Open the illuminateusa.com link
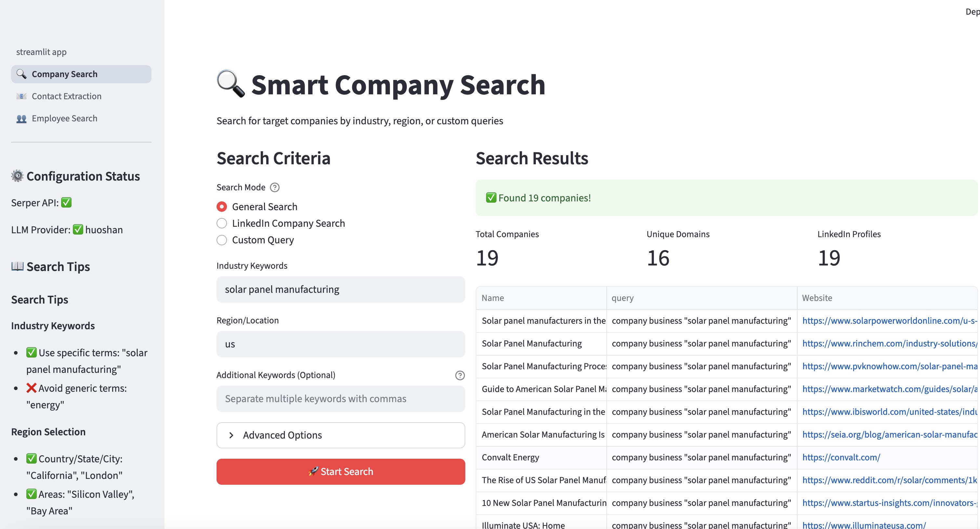The width and height of the screenshot is (980, 529). click(x=864, y=525)
